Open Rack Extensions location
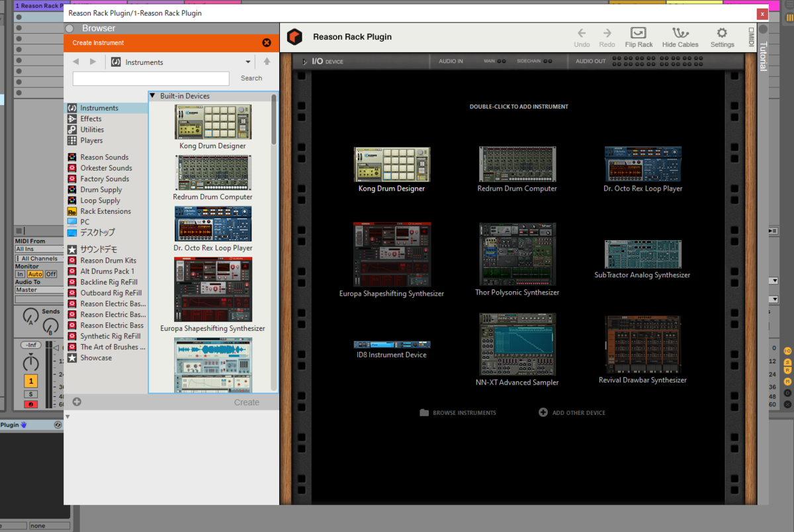 [106, 211]
